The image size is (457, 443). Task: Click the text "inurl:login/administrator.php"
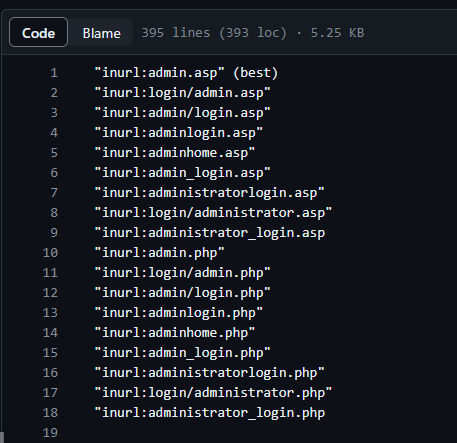[x=213, y=393]
